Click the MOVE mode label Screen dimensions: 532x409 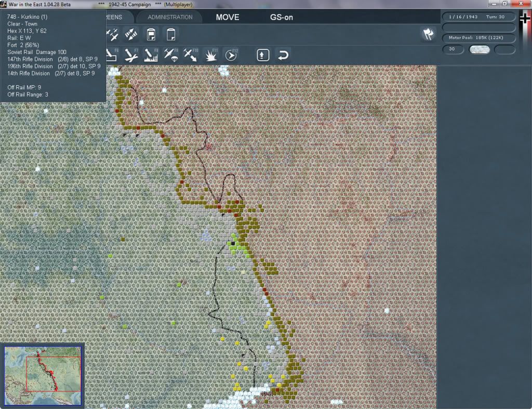(x=228, y=17)
